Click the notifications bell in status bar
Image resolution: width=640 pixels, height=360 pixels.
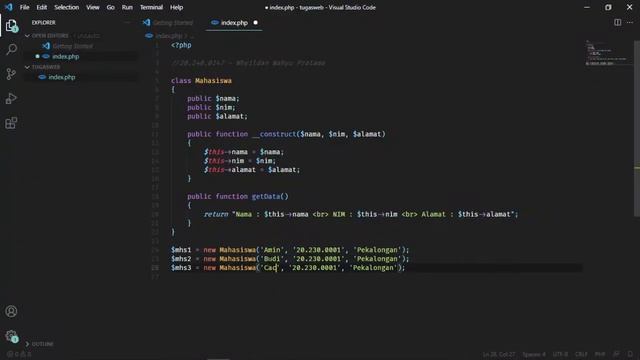pos(631,354)
